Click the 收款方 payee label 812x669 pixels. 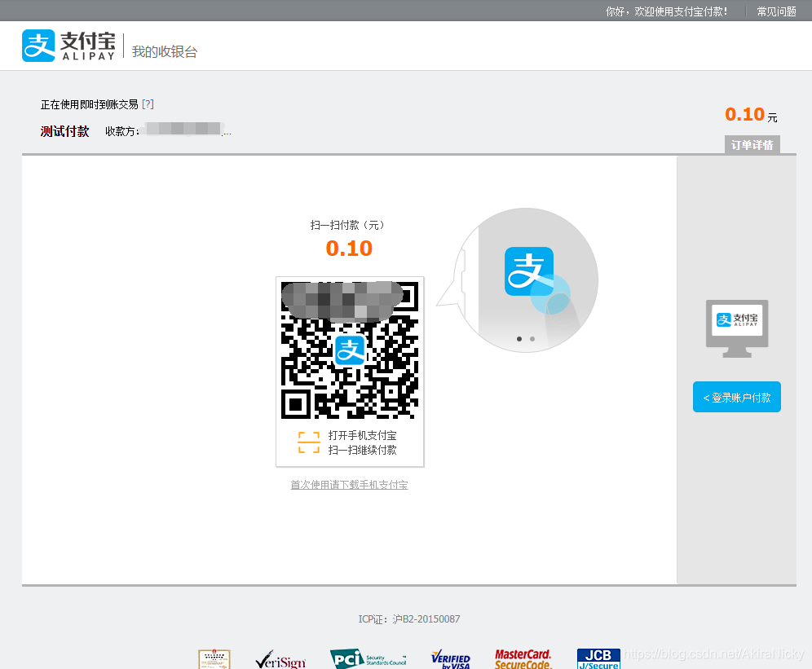click(x=122, y=131)
